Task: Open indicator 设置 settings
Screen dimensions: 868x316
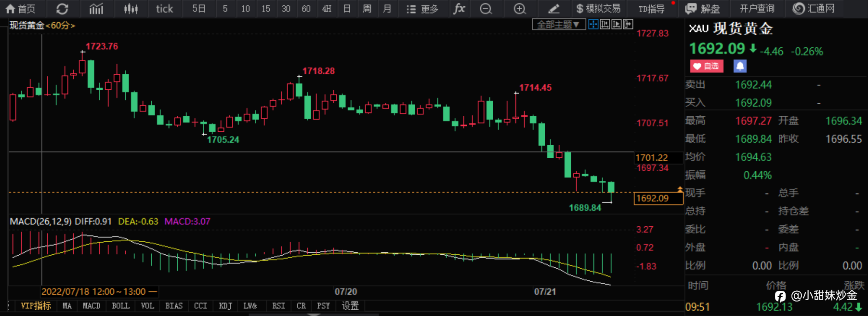Action: [350, 306]
